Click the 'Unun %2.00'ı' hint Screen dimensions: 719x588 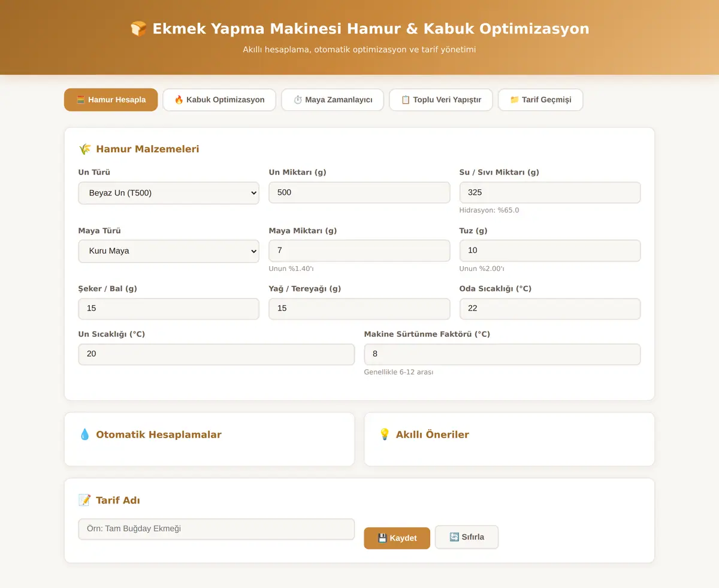(482, 269)
